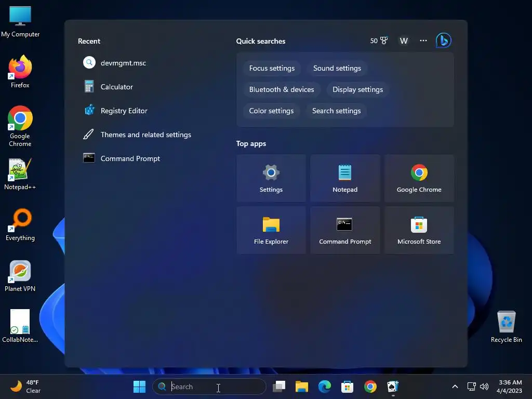Open Solitaire app on taskbar
Image resolution: width=532 pixels, height=399 pixels.
(x=393, y=387)
